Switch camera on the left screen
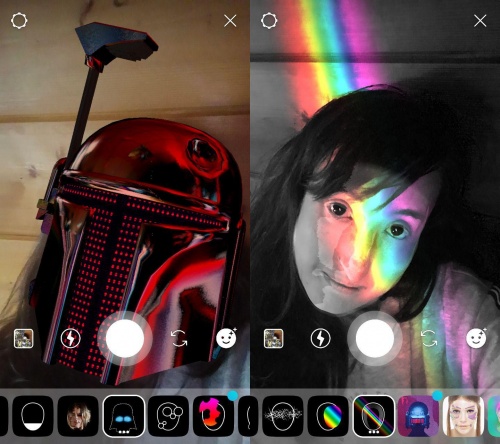Viewport: 500px width, 444px height. coord(179,338)
